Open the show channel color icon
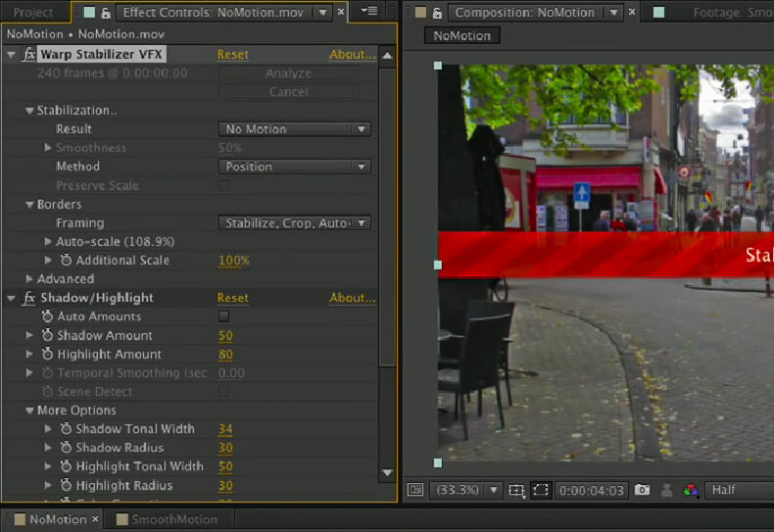The width and height of the screenshot is (774, 532). coord(692,490)
